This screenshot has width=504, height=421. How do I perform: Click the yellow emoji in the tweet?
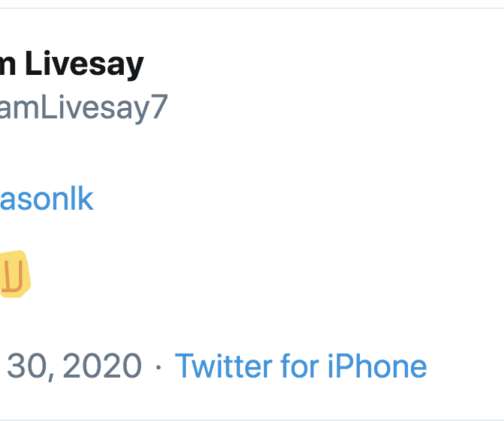pyautogui.click(x=15, y=274)
